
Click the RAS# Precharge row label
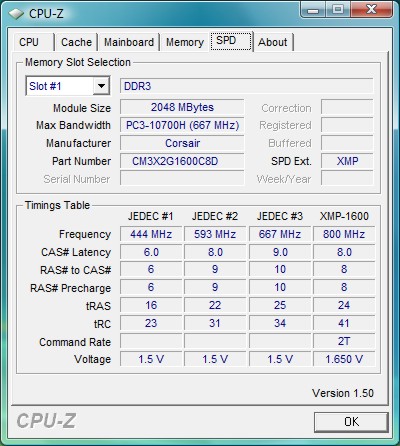click(70, 288)
